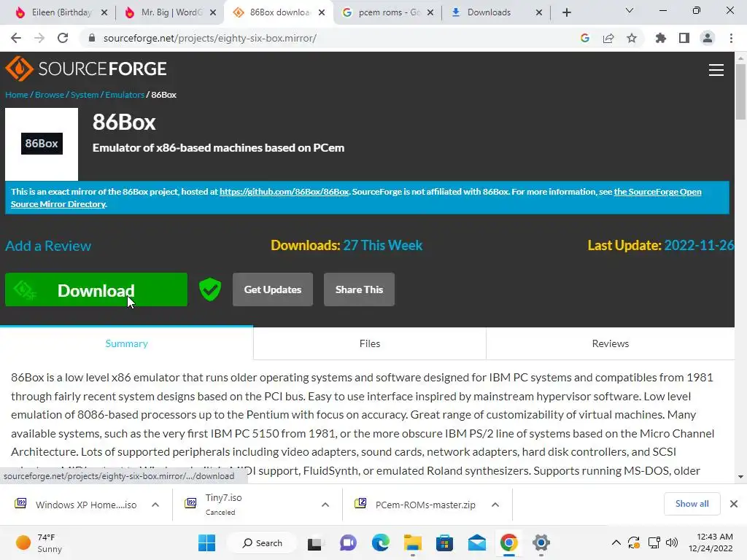Open the Windows Start menu
The width and height of the screenshot is (747, 560).
pos(206,542)
